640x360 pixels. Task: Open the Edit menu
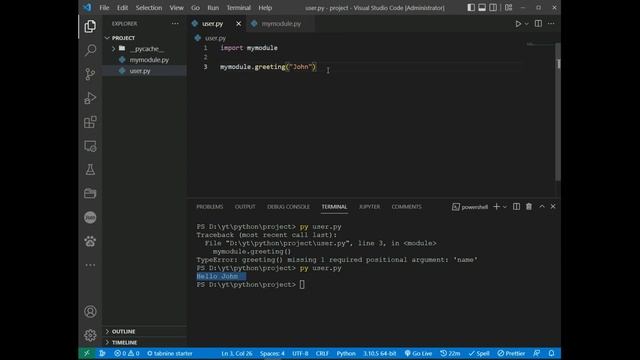(x=122, y=8)
